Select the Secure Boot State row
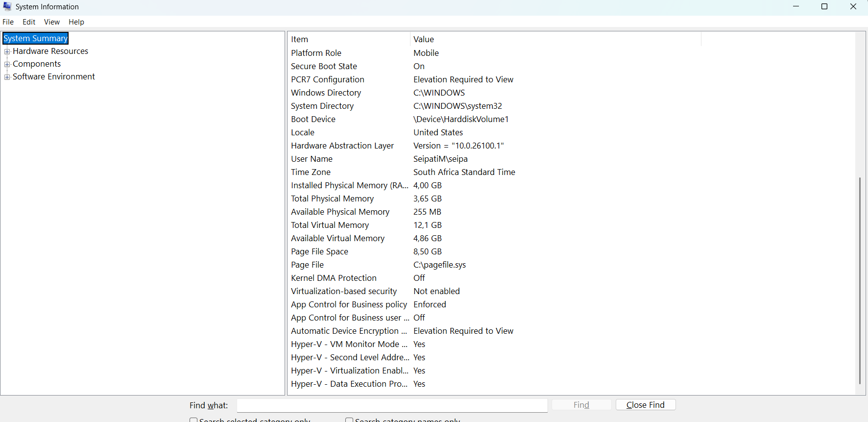Image resolution: width=868 pixels, height=422 pixels. (495, 66)
